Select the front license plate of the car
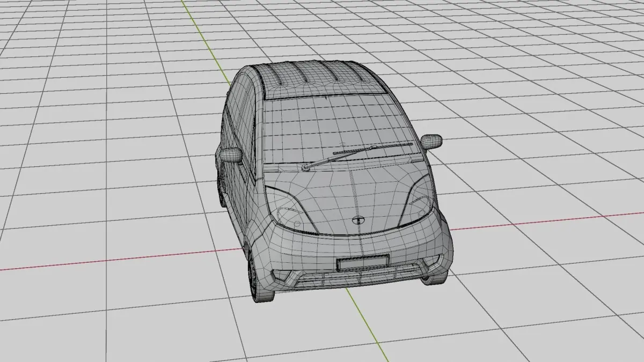The image size is (644, 362). [362, 262]
